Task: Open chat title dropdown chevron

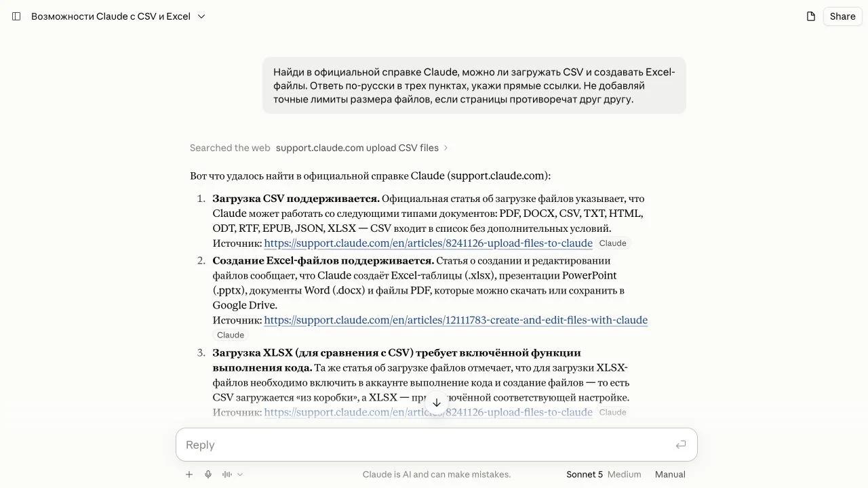Action: [201, 16]
